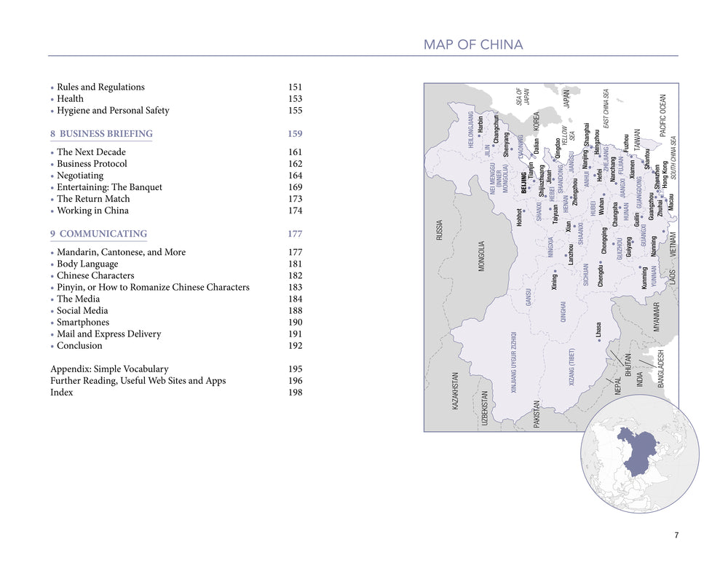Viewport: 728px width, 563px height.
Task: Click the 'RUSSIA' label on map
Action: (x=439, y=230)
